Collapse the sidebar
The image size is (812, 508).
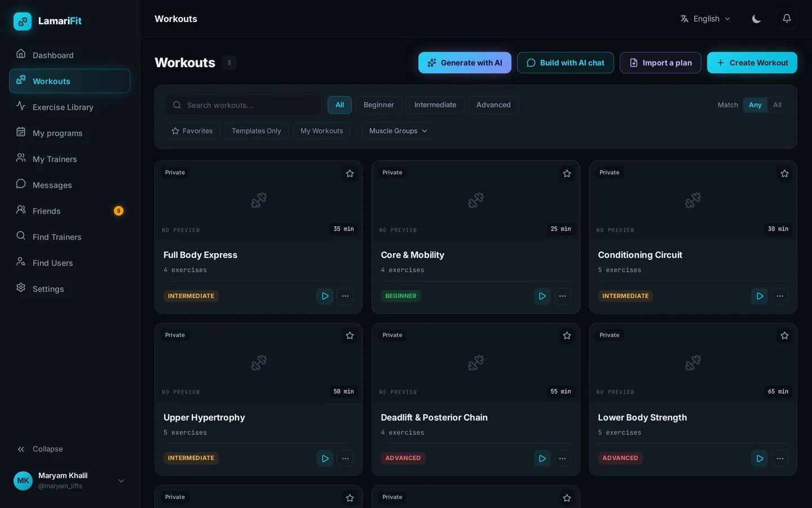point(70,449)
